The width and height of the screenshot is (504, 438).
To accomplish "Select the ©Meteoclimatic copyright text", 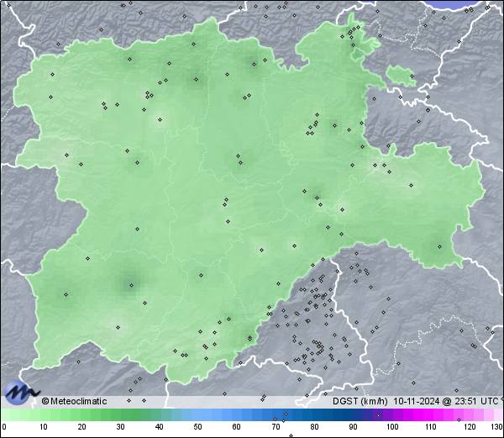I will click(74, 401).
